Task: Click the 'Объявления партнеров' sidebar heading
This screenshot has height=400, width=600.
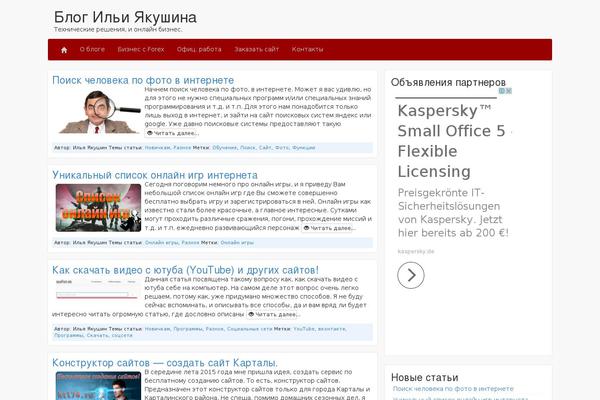Action: pos(448,82)
